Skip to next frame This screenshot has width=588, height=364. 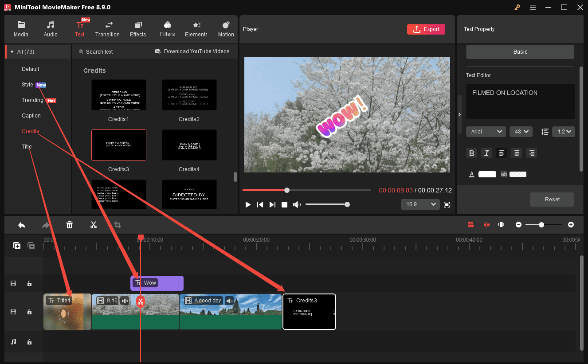pyautogui.click(x=272, y=204)
